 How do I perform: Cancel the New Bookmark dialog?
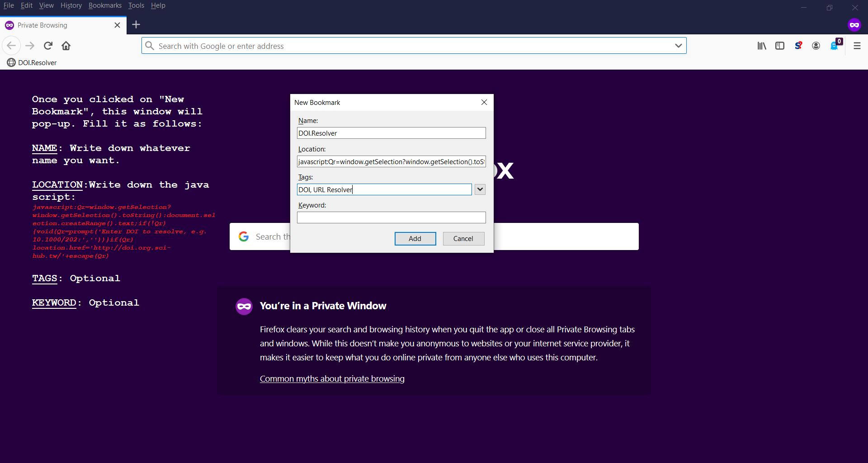click(x=463, y=239)
